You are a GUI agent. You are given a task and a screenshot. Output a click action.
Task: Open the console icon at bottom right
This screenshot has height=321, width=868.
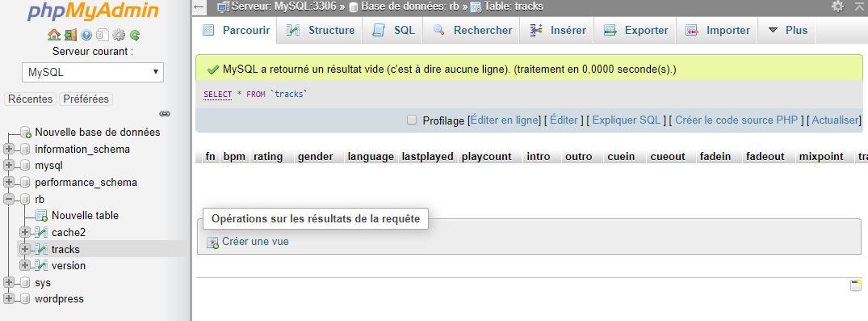point(856,285)
